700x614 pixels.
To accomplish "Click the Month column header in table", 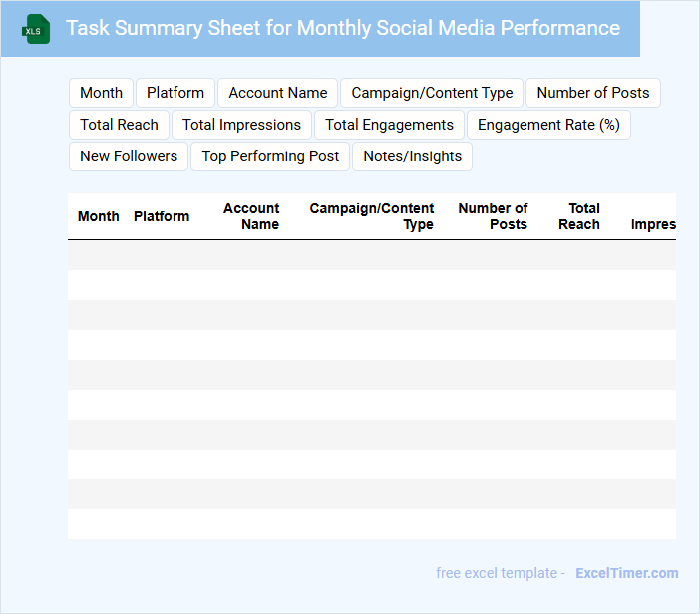I will pos(98,216).
